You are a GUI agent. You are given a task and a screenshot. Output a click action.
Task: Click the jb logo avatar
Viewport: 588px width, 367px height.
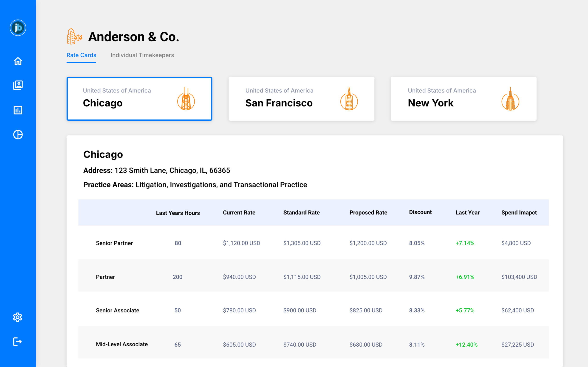[18, 28]
